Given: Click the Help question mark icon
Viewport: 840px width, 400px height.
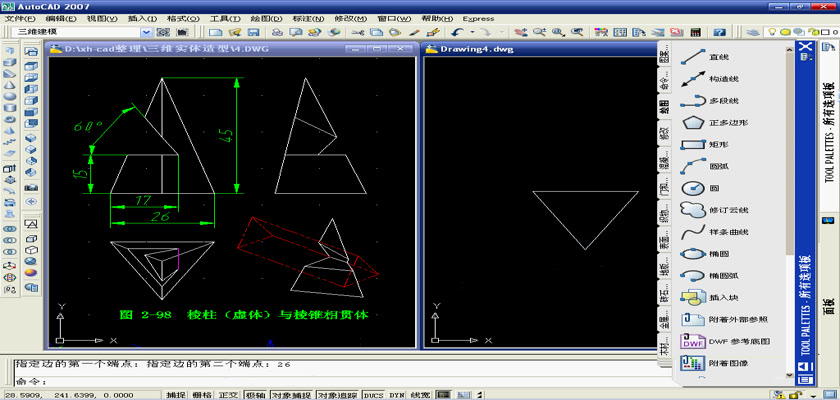Looking at the screenshot, I should click(x=720, y=32).
